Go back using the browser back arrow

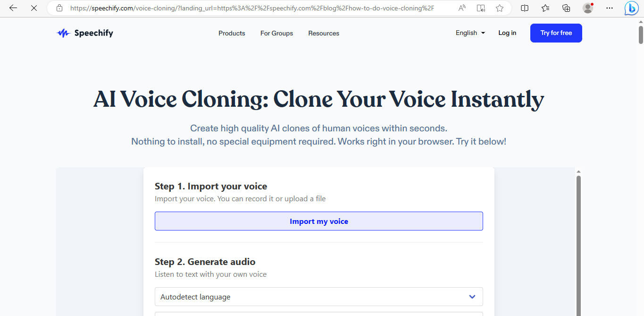13,8
